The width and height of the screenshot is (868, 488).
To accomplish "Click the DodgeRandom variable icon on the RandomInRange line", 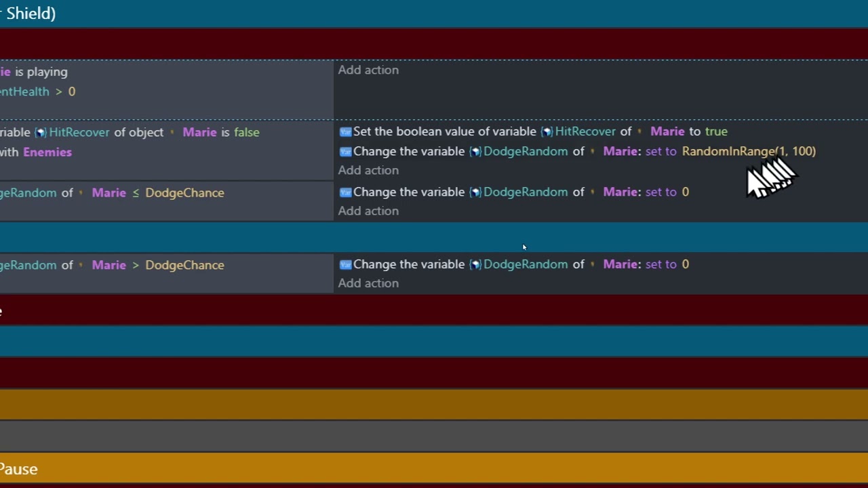I will (x=475, y=151).
